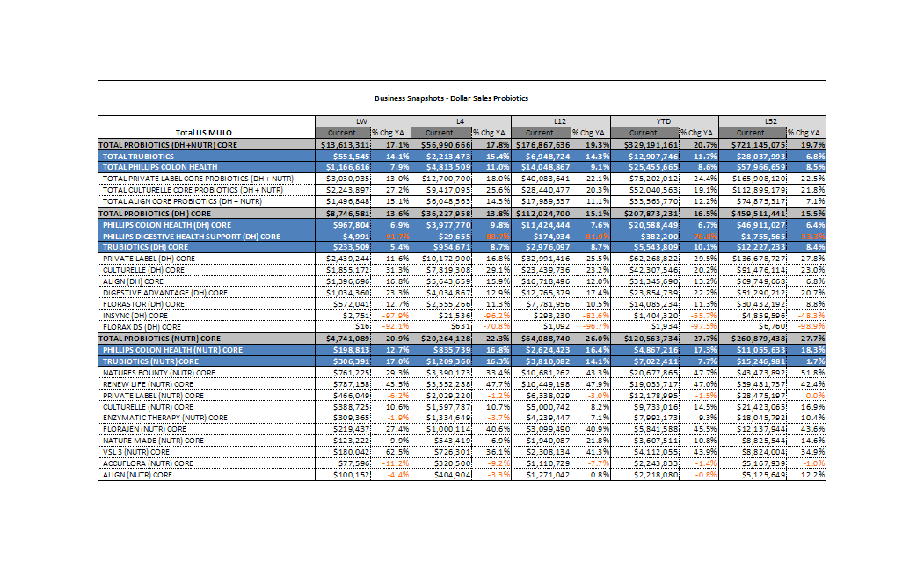Click the Business Snapshots title cell
Image resolution: width=924 pixels, height=561 pixels.
(x=451, y=98)
